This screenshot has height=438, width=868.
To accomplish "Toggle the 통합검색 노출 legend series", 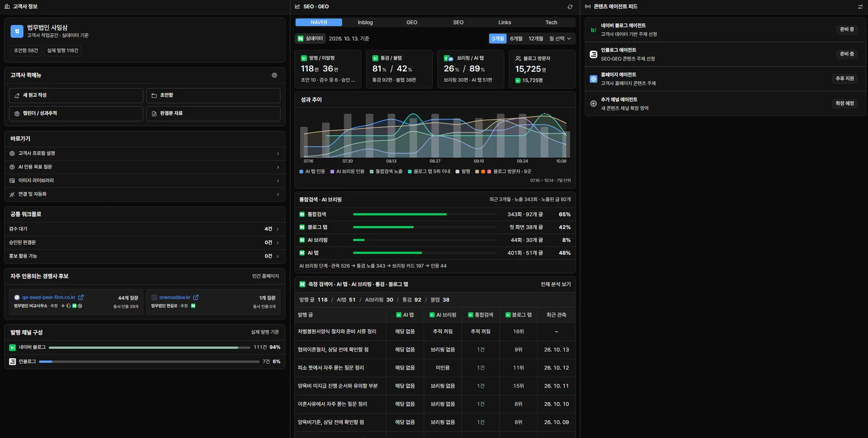I will (386, 172).
